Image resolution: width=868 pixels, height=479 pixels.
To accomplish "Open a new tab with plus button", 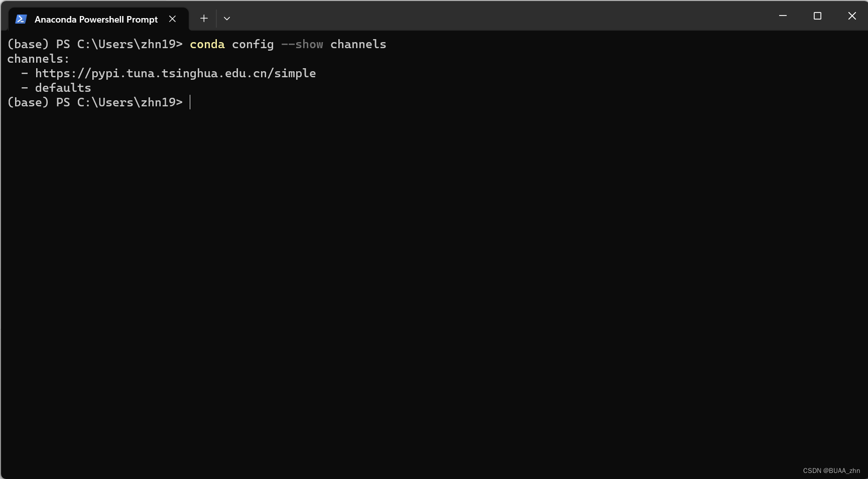I will click(204, 19).
